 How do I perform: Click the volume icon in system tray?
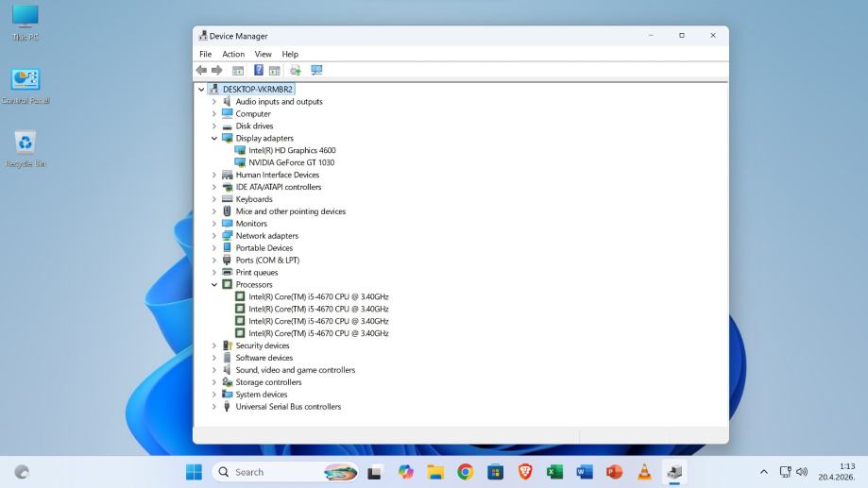802,472
